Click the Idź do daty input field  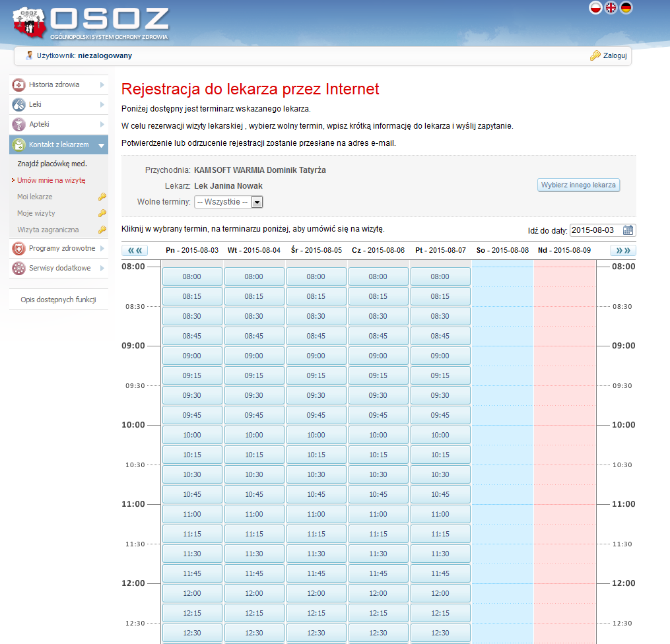click(595, 230)
